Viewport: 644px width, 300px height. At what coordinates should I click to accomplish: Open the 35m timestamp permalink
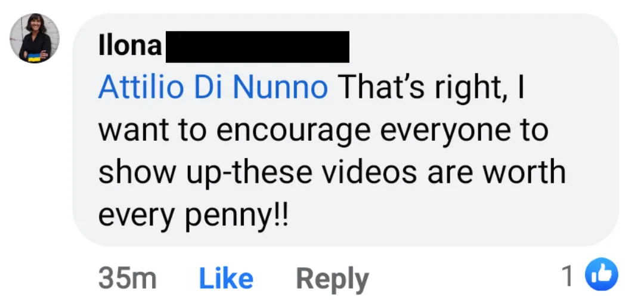point(128,279)
